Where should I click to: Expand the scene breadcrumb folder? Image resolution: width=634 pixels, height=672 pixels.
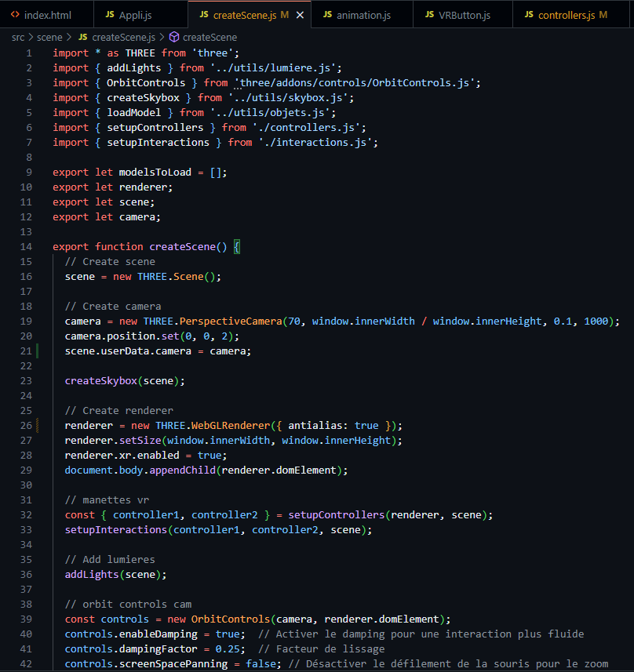(49, 37)
